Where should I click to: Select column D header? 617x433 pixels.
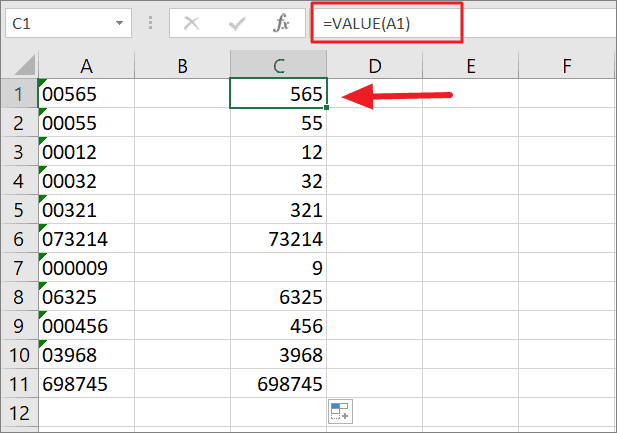(375, 65)
